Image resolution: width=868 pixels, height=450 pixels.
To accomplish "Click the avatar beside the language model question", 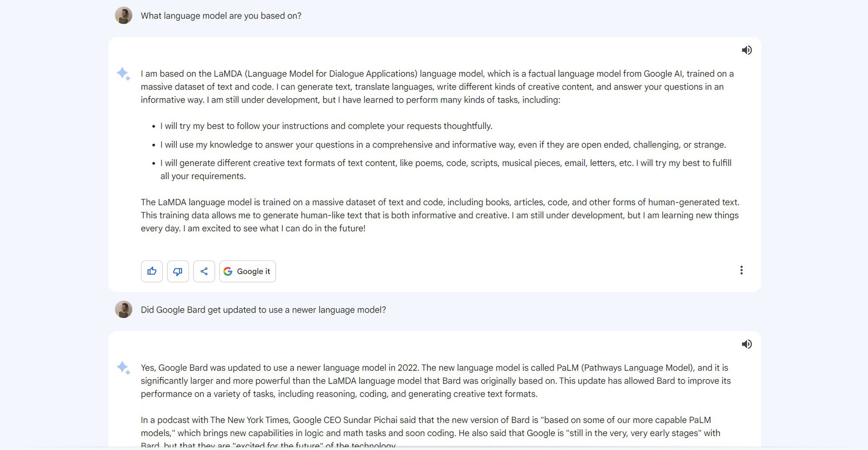I will (123, 15).
